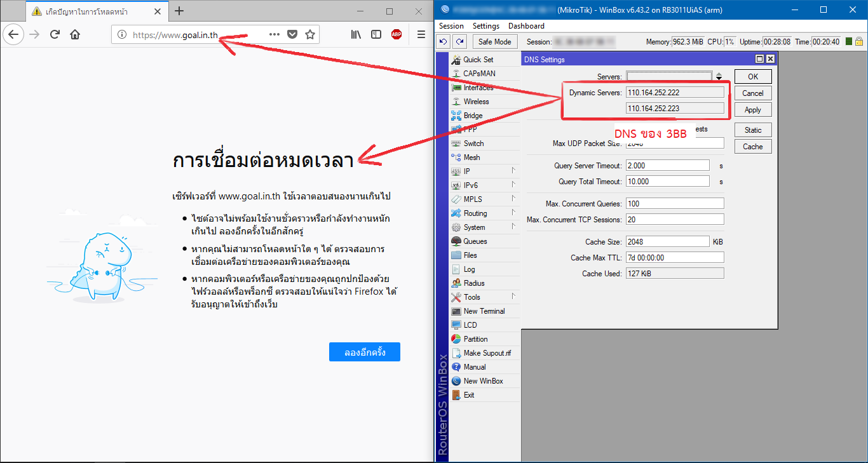Click Max. Concurrent Queries field
This screenshot has height=463, width=868.
675,203
